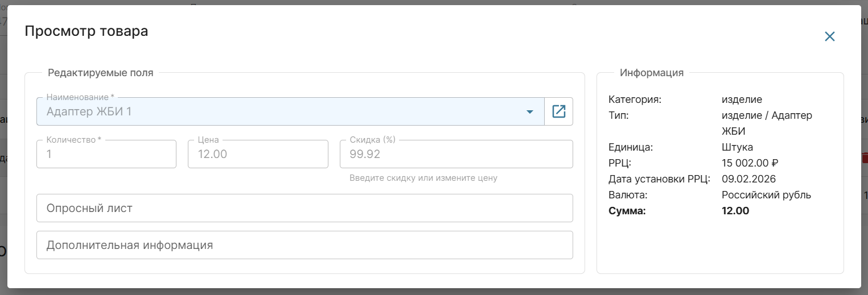Select the Наименование field showing Адаптер ЖБИ 1
868x295 pixels.
coord(273,112)
